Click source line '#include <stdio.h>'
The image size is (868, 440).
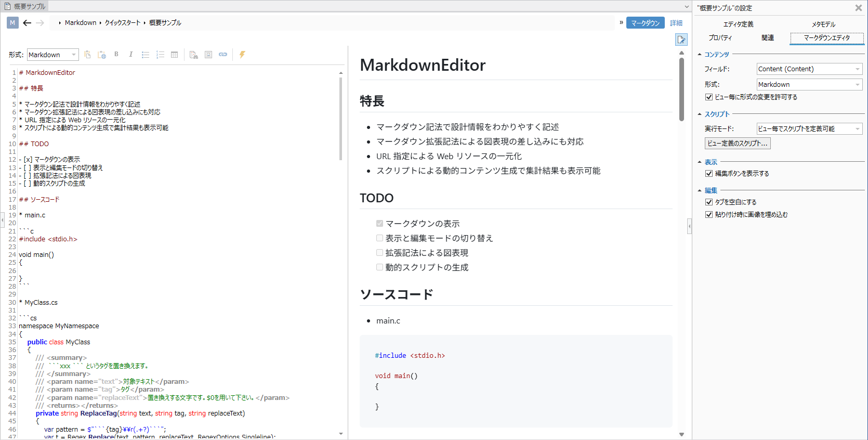click(x=48, y=239)
